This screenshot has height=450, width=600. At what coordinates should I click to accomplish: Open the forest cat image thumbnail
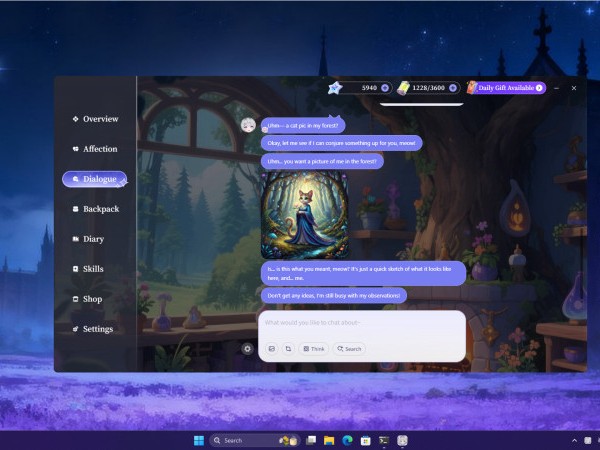[x=305, y=215]
